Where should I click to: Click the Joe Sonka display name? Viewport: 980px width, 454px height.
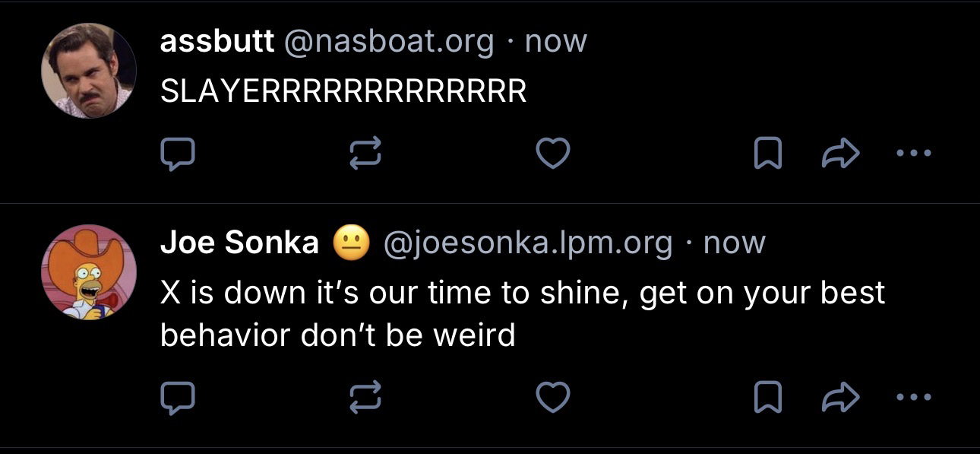click(239, 243)
